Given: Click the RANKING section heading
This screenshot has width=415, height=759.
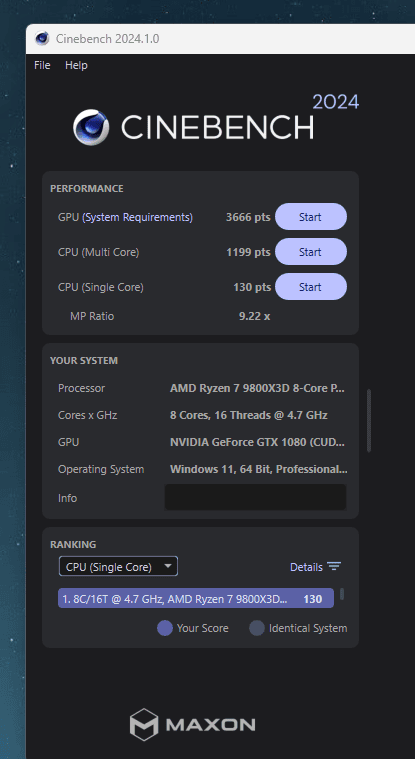Looking at the screenshot, I should 73,545.
